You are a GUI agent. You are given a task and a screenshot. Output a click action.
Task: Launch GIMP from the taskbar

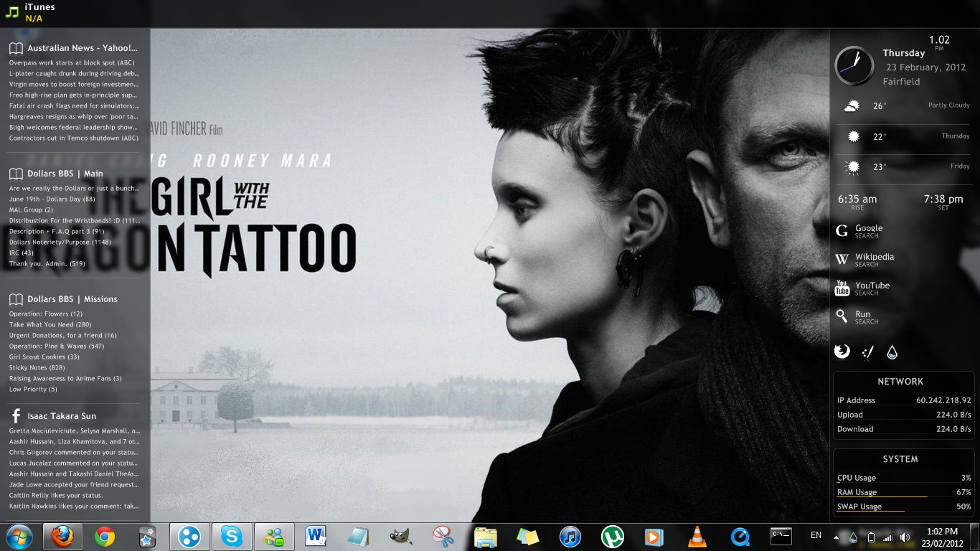coord(400,536)
